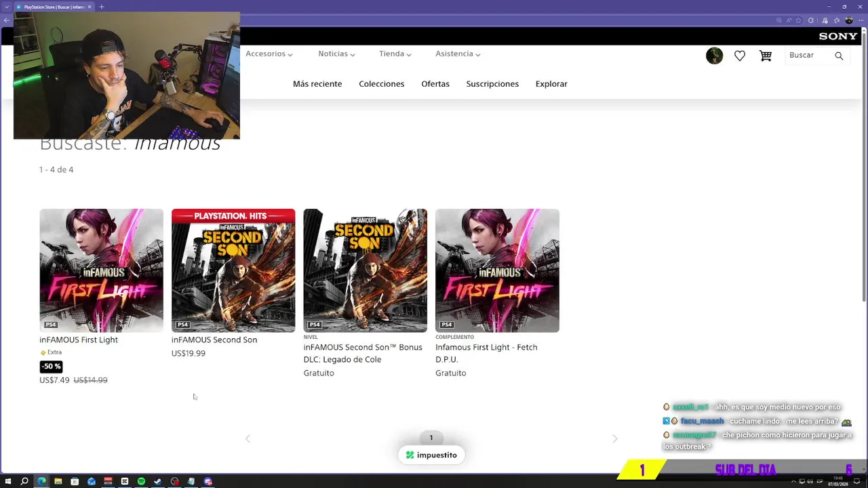Open the wishlist heart icon

(740, 56)
